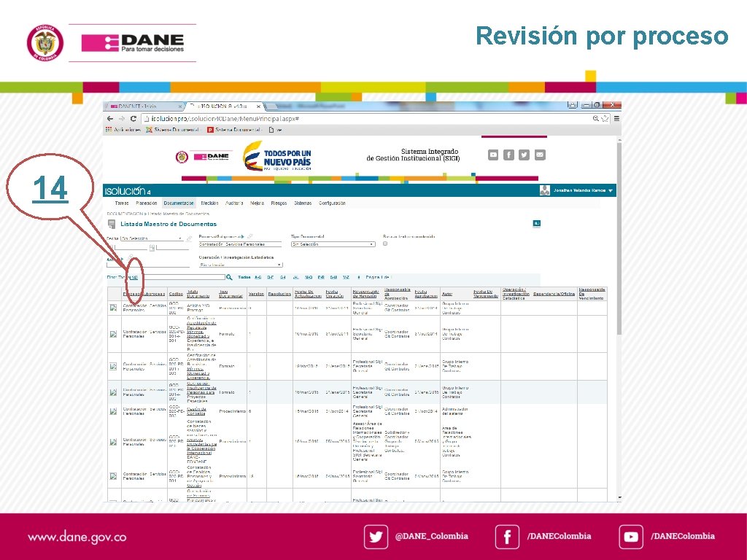Click the Jonathan Velandia Ramos user avatar
Viewport: 747px width, 560px height.
click(544, 190)
